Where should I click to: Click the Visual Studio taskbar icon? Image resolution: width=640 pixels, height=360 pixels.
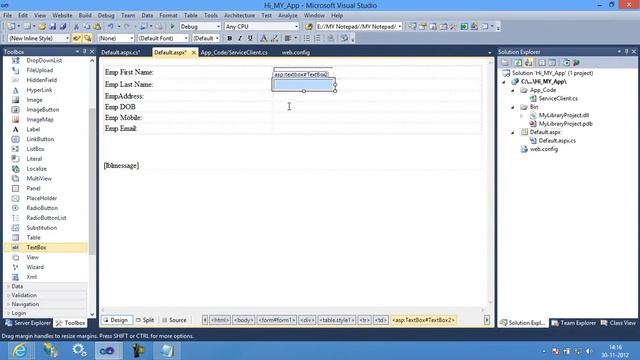(x=108, y=351)
